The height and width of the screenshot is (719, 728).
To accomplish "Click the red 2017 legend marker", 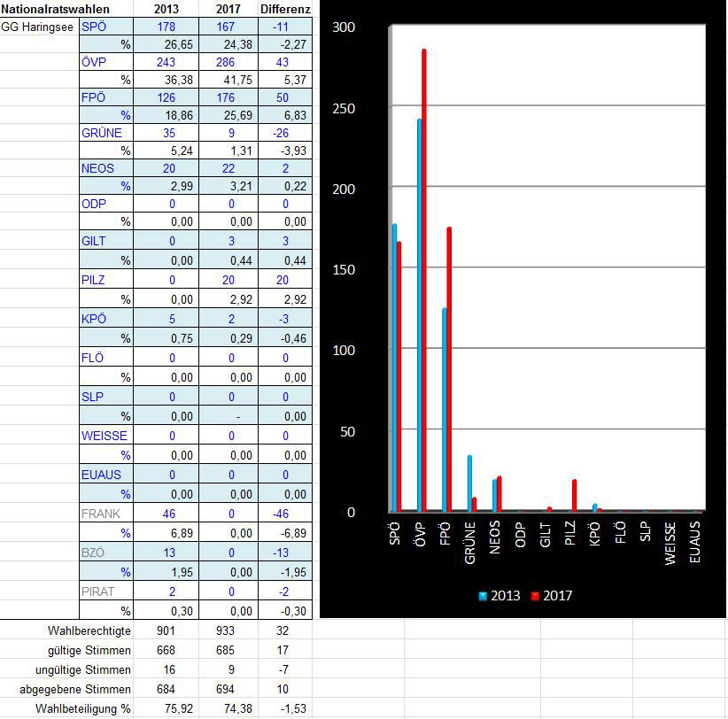I will click(x=535, y=596).
